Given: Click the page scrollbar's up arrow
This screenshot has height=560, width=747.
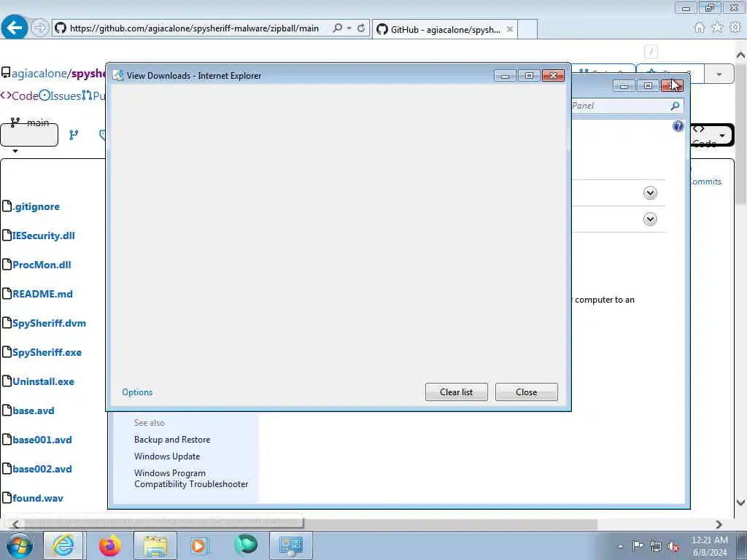Looking at the screenshot, I should pyautogui.click(x=741, y=55).
